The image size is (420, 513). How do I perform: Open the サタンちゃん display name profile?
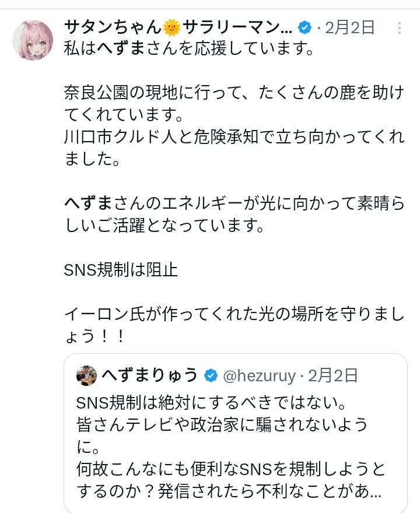pyautogui.click(x=111, y=27)
